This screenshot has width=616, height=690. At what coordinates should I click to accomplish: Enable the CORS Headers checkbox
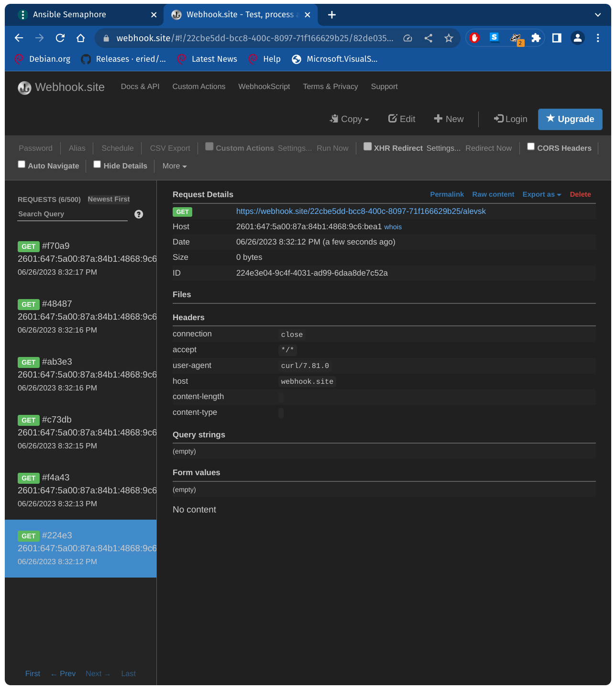pyautogui.click(x=531, y=147)
